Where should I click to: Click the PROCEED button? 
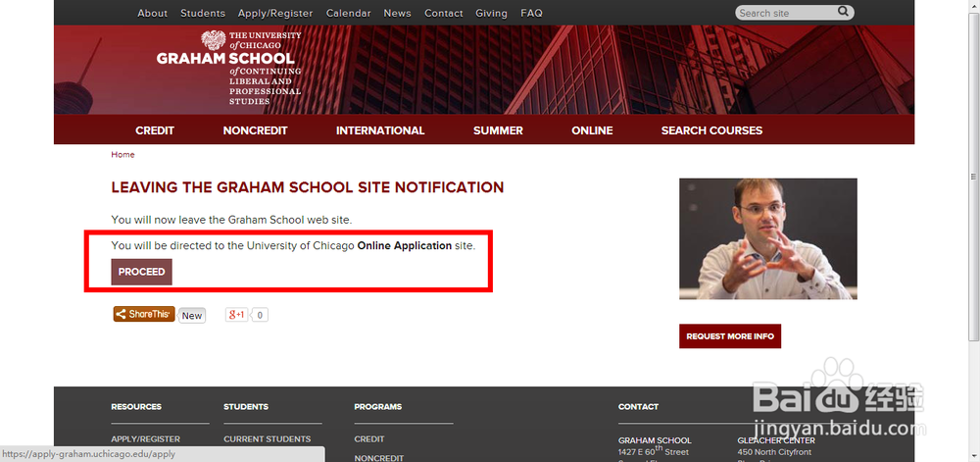[x=141, y=272]
